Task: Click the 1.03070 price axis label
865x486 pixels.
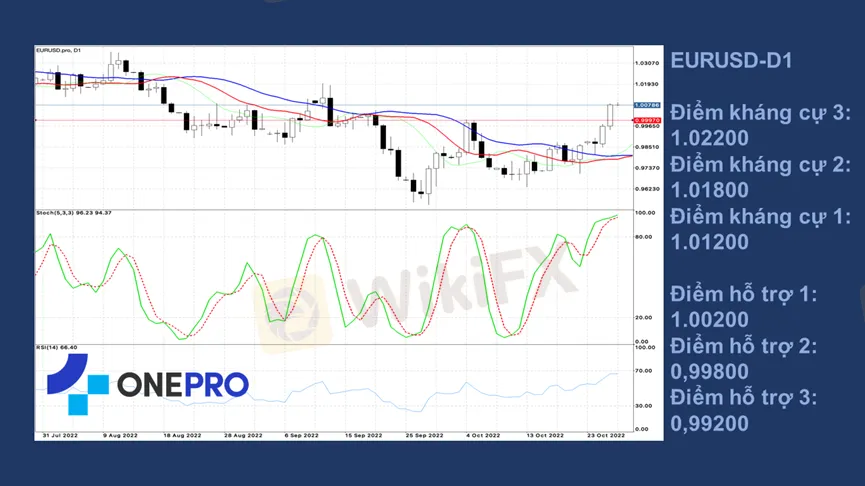Action: pyautogui.click(x=647, y=63)
